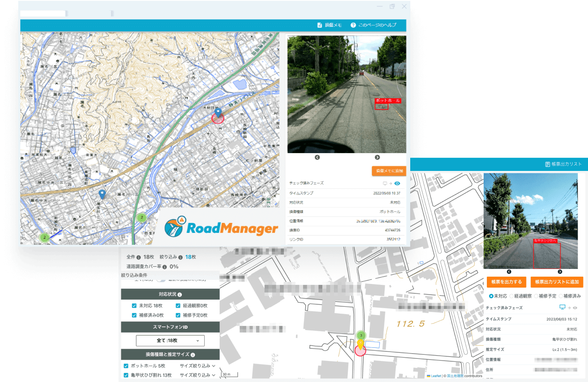Open スマートフォンID dropdown 全て :18枚
The width and height of the screenshot is (588, 382).
pos(170,341)
